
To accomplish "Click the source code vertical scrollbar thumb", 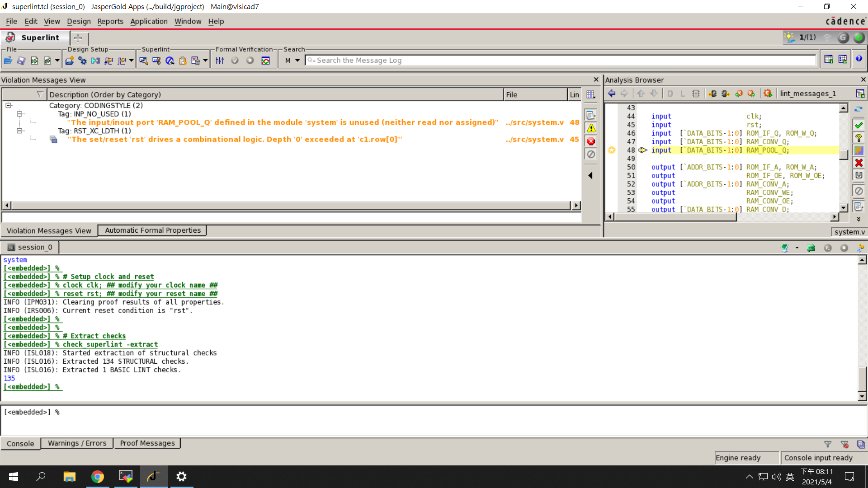I will 843,155.
